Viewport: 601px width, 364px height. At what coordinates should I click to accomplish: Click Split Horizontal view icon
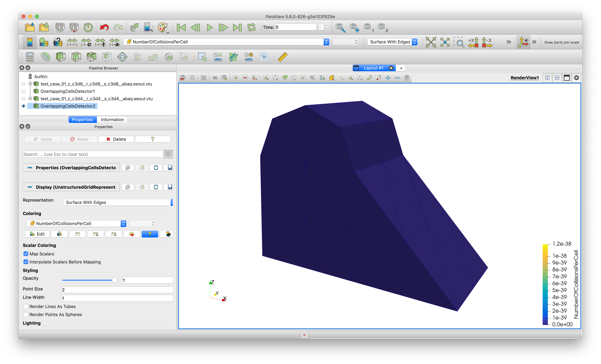547,78
